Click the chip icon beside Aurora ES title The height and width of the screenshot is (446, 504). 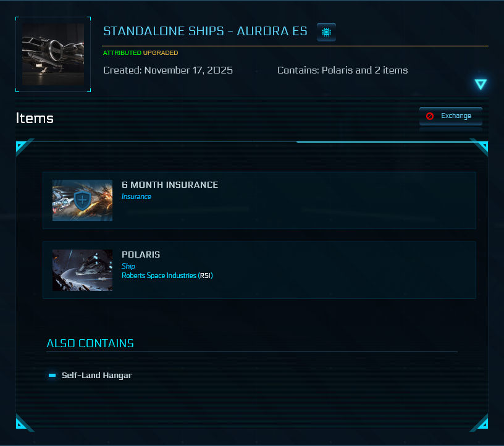[326, 32]
